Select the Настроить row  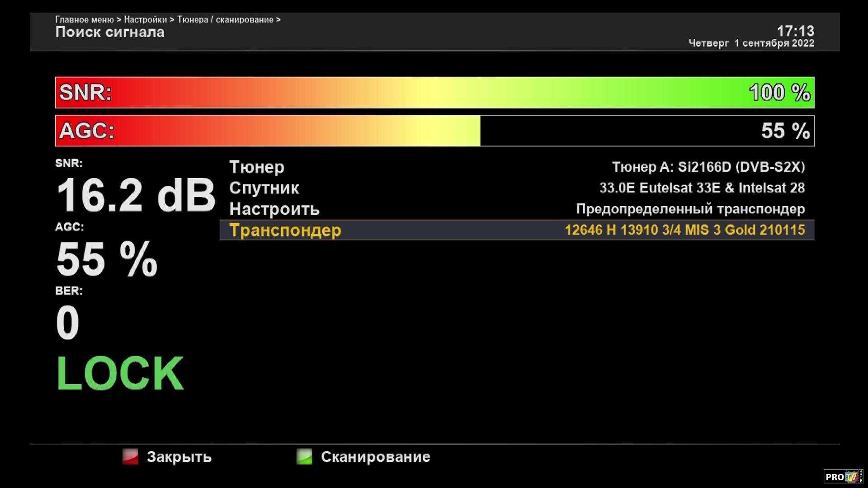[x=274, y=209]
